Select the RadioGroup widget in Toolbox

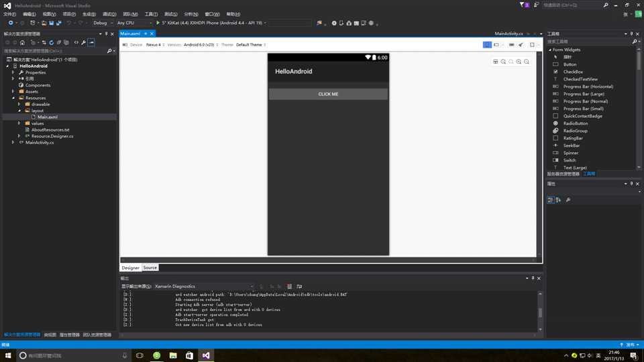tap(576, 131)
